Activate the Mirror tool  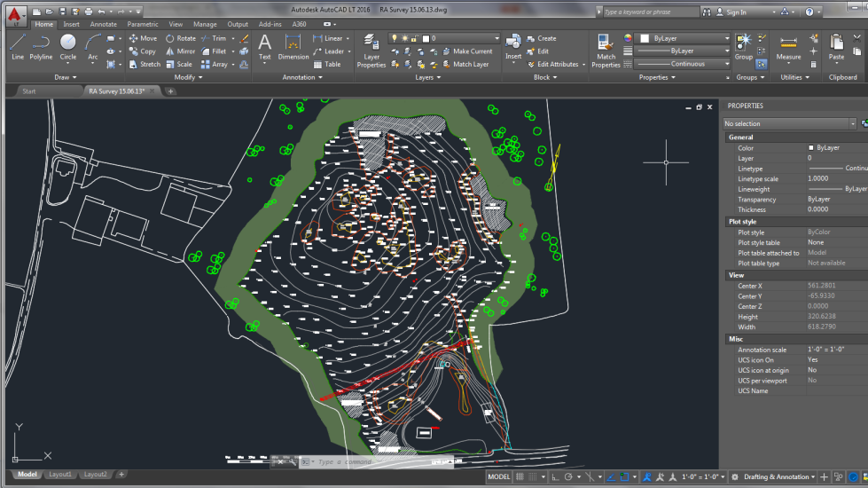coord(181,51)
